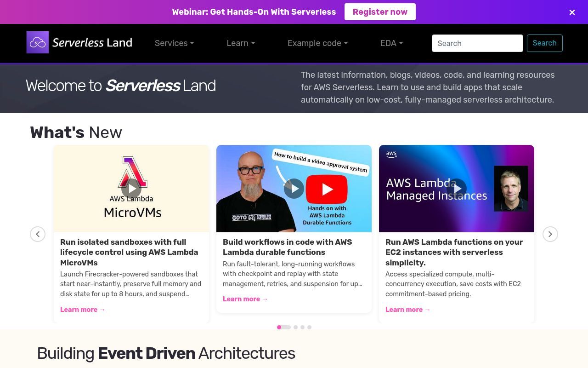The width and height of the screenshot is (588, 368).
Task: Select the second carousel indicator dot
Action: pyautogui.click(x=295, y=328)
